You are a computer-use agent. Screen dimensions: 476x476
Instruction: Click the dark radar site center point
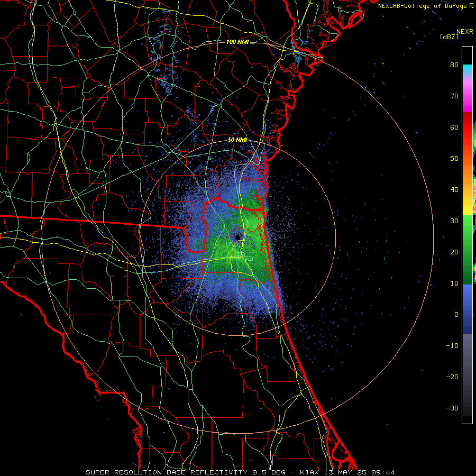click(x=237, y=237)
